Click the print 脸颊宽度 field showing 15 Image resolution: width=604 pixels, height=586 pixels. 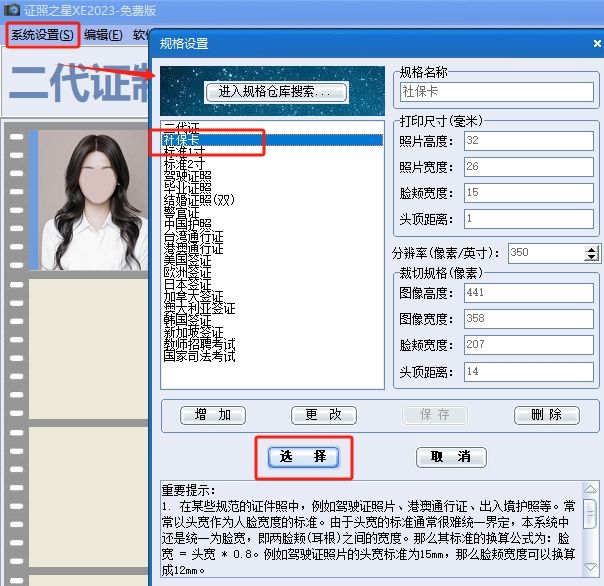pos(528,193)
